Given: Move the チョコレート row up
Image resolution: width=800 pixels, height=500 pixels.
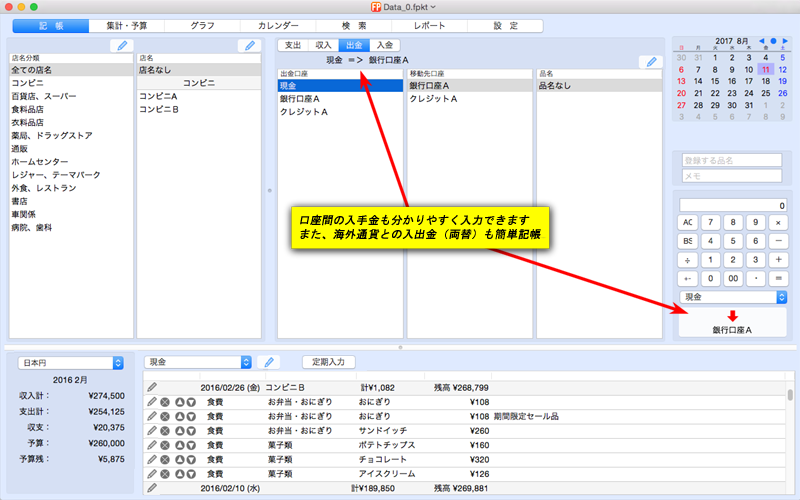Looking at the screenshot, I should tap(180, 459).
